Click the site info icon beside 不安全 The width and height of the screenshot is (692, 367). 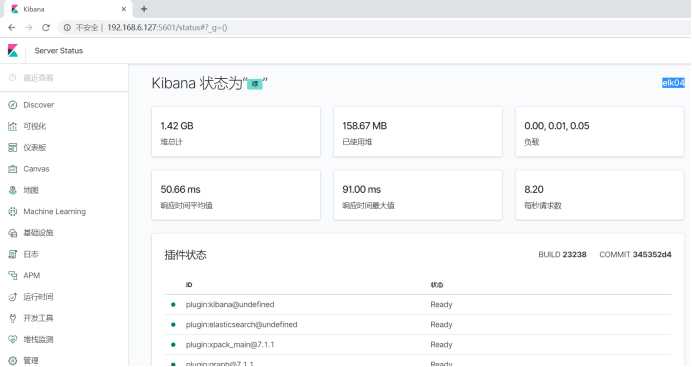point(67,27)
